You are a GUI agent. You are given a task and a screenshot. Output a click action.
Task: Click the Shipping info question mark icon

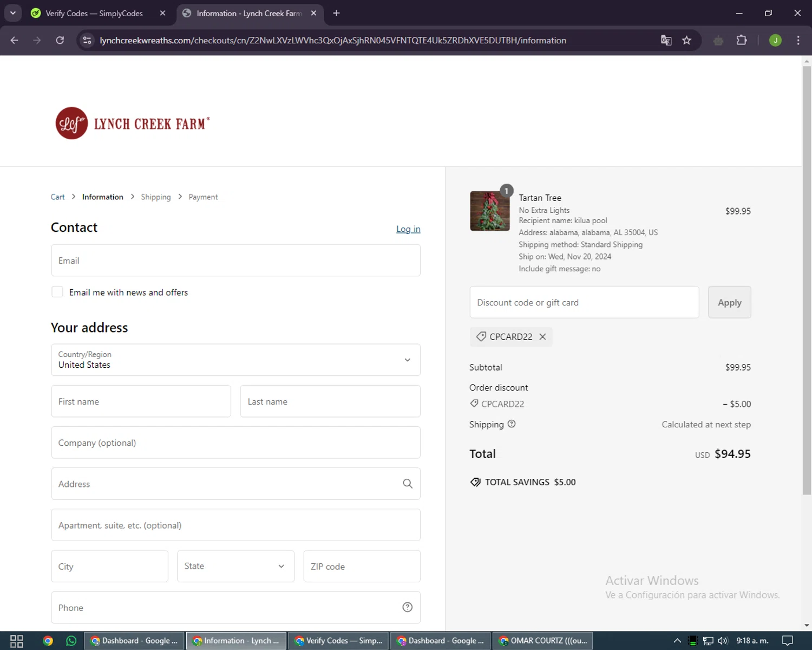point(512,424)
